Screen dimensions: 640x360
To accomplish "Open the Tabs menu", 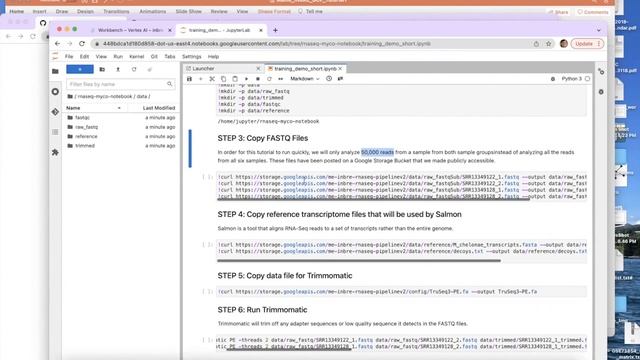I will (x=170, y=57).
